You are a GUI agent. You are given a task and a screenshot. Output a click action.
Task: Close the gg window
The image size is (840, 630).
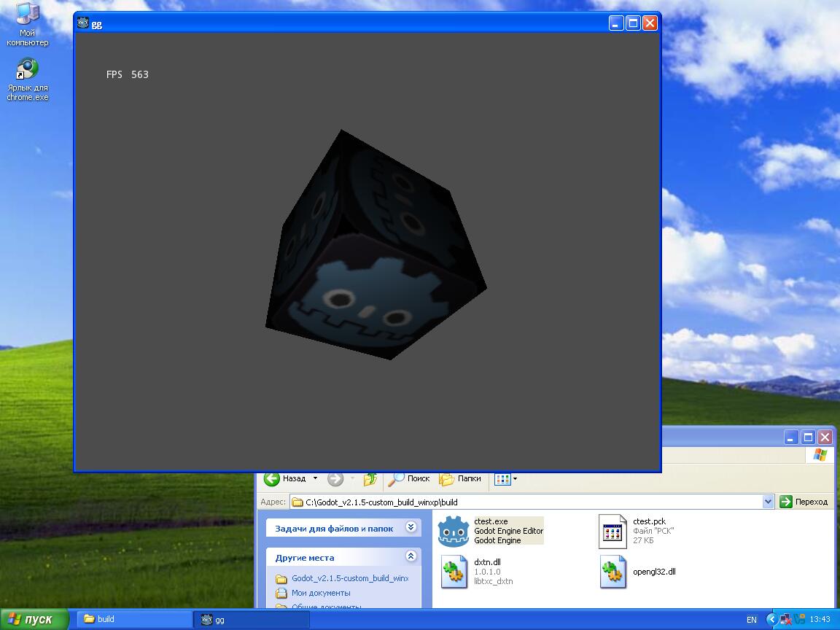[x=650, y=23]
